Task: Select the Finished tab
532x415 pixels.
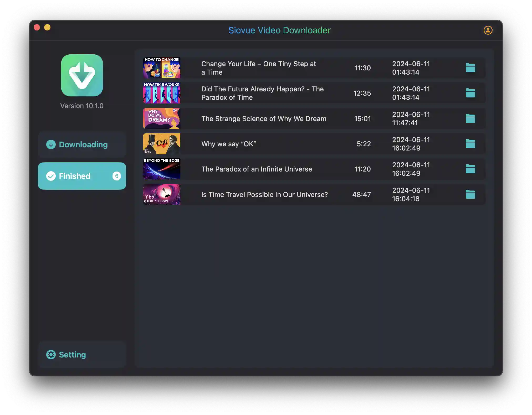Action: (82, 175)
